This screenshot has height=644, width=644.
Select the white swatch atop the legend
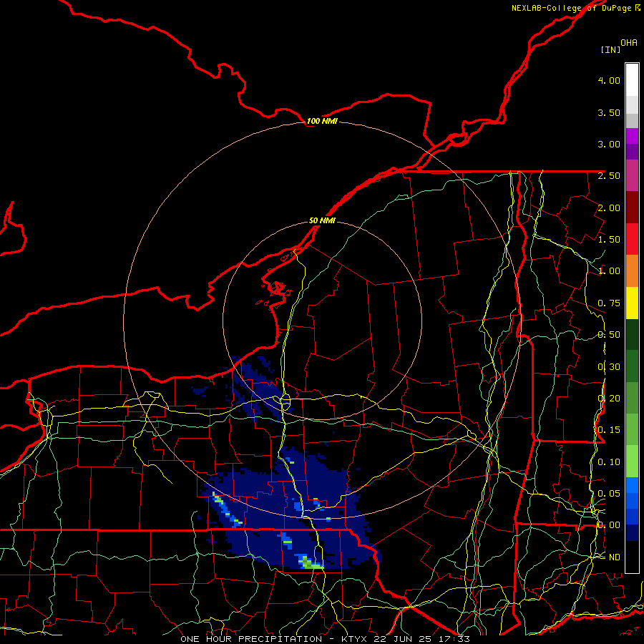click(632, 80)
